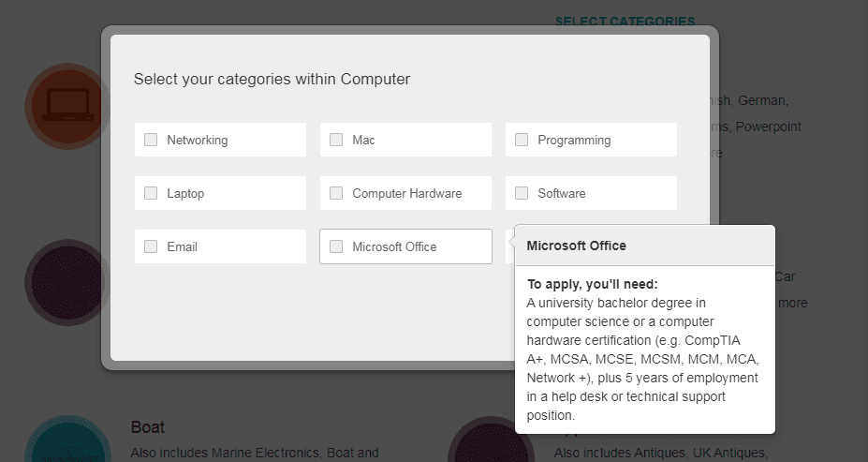Tick the Software checkbox
The height and width of the screenshot is (462, 868).
[522, 193]
